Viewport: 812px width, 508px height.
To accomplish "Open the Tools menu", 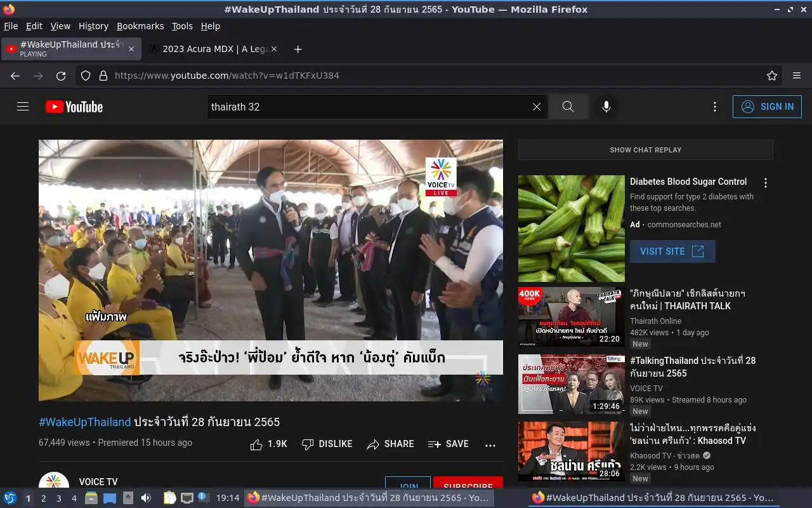I will pyautogui.click(x=182, y=26).
